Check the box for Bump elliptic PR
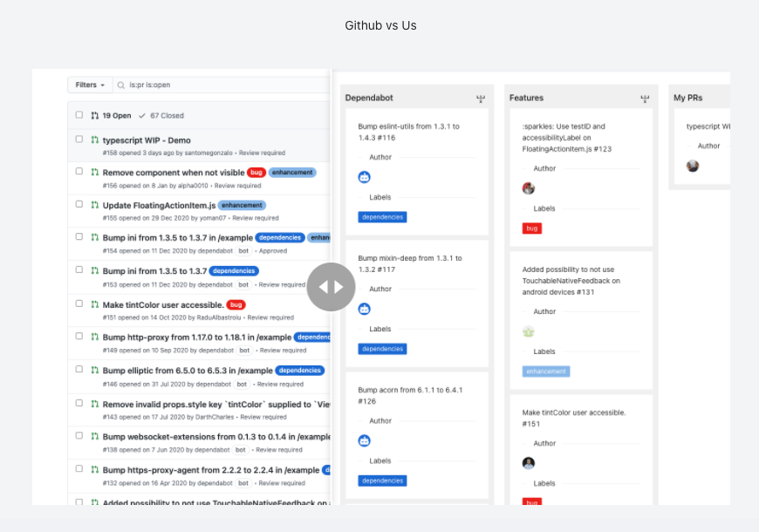Screen dimensions: 759x532 pyautogui.click(x=79, y=369)
